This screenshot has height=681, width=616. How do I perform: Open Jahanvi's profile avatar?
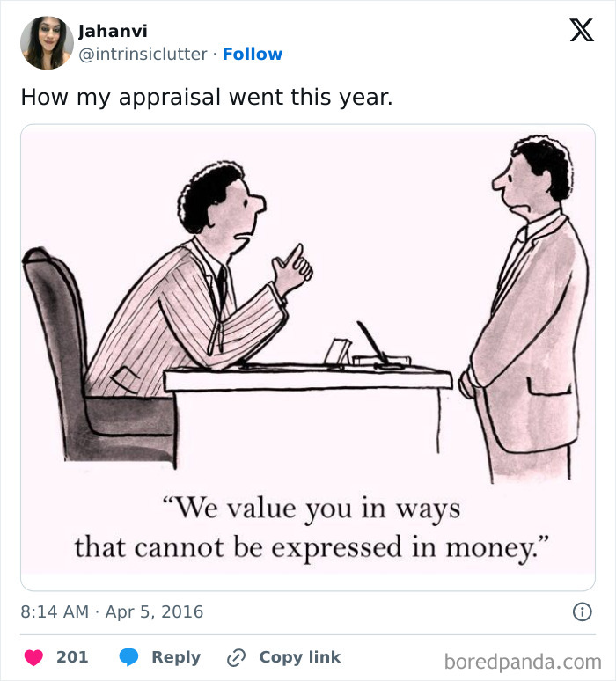tap(47, 42)
